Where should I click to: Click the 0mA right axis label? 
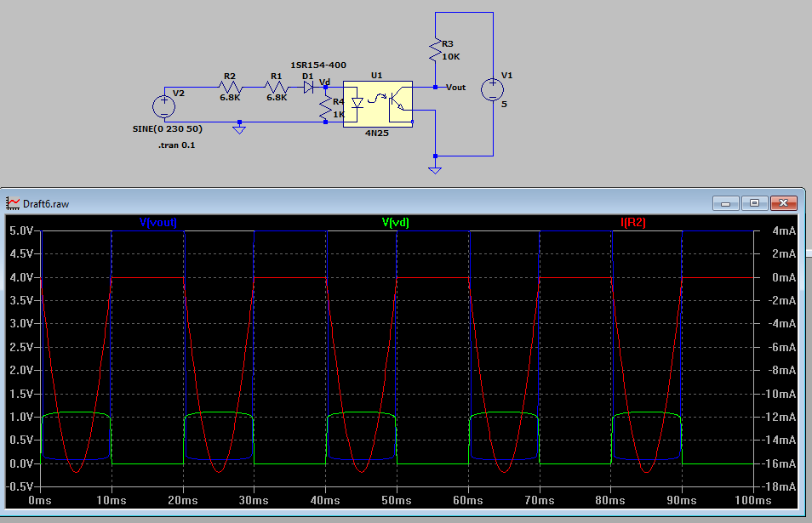click(784, 277)
